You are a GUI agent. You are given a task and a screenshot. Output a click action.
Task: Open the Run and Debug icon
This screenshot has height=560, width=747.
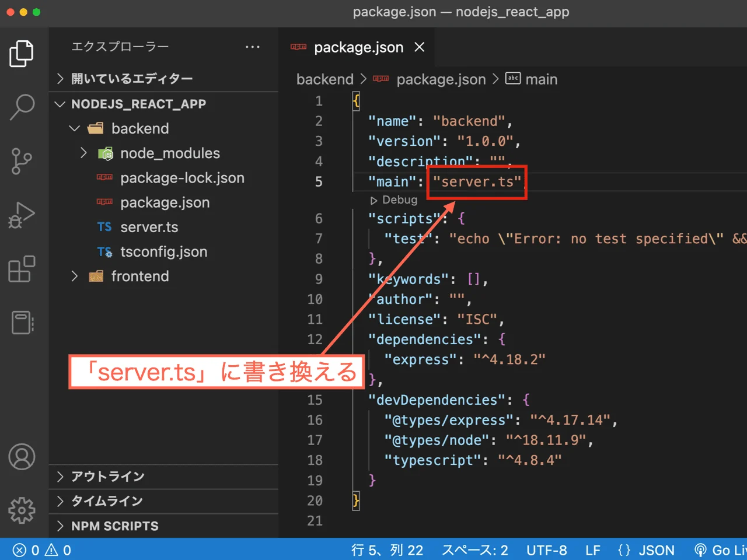coord(22,215)
